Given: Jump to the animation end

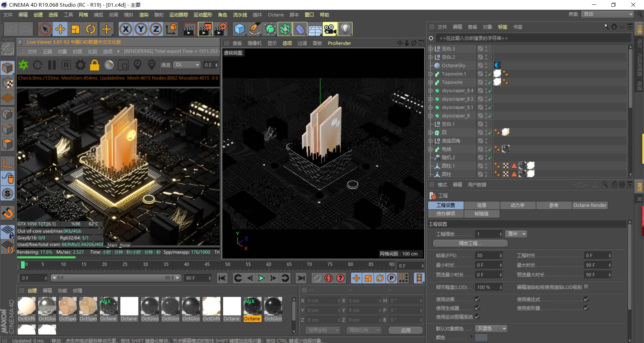Looking at the screenshot, I should coord(301,278).
